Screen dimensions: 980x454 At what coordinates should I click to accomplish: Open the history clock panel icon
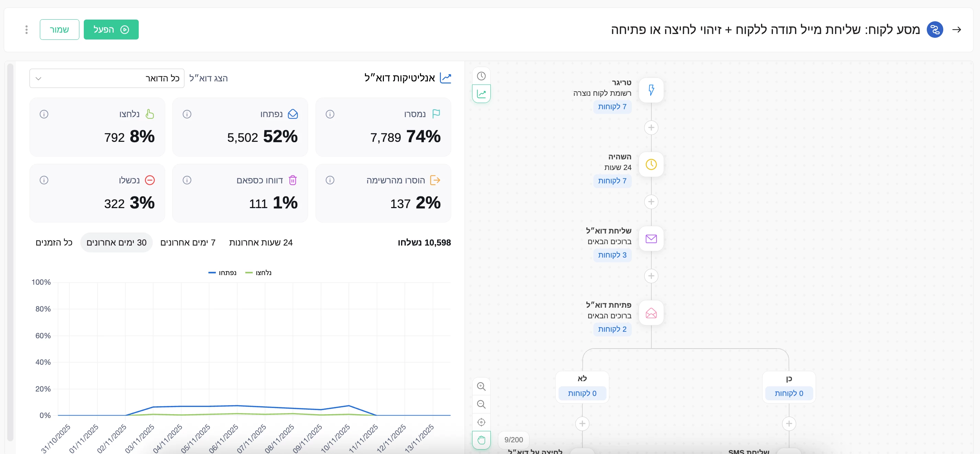point(481,76)
